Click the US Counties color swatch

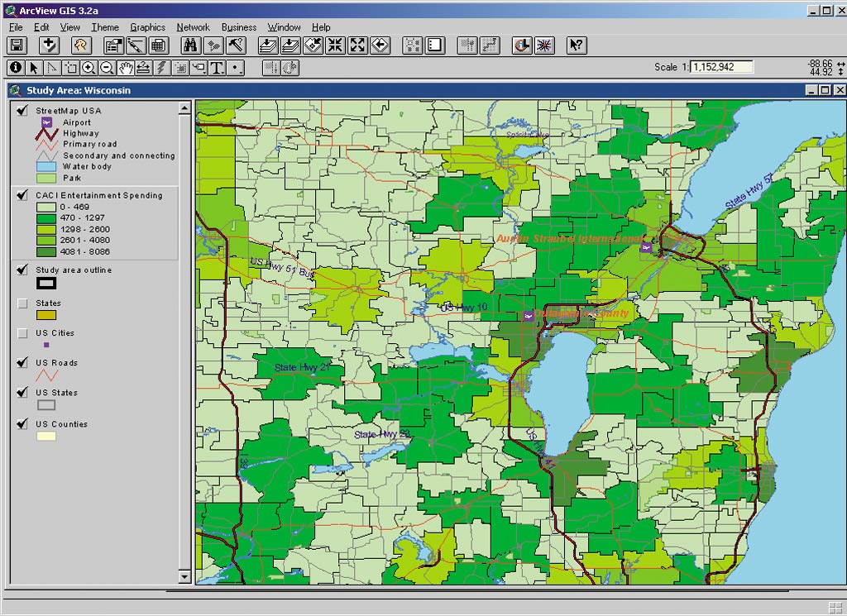click(x=46, y=437)
